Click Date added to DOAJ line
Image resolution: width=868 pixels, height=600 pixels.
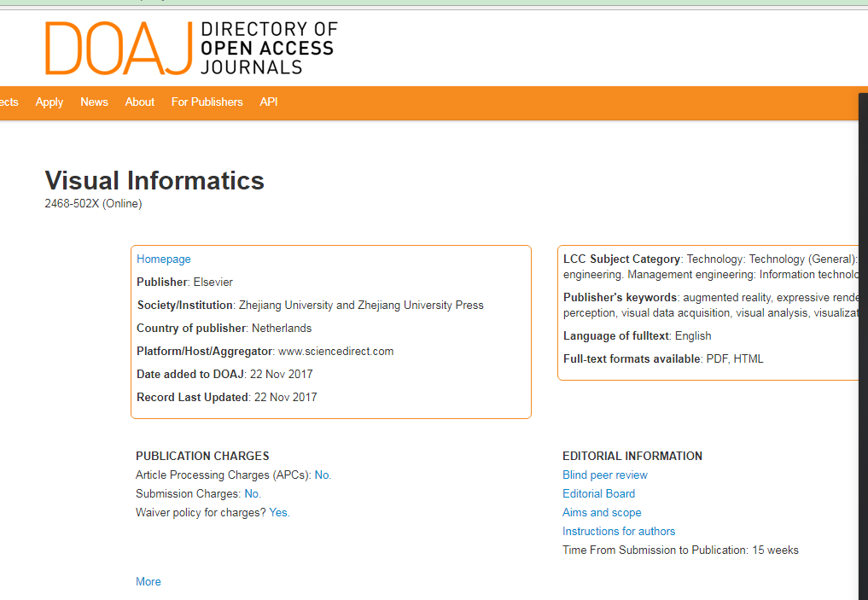[x=224, y=374]
